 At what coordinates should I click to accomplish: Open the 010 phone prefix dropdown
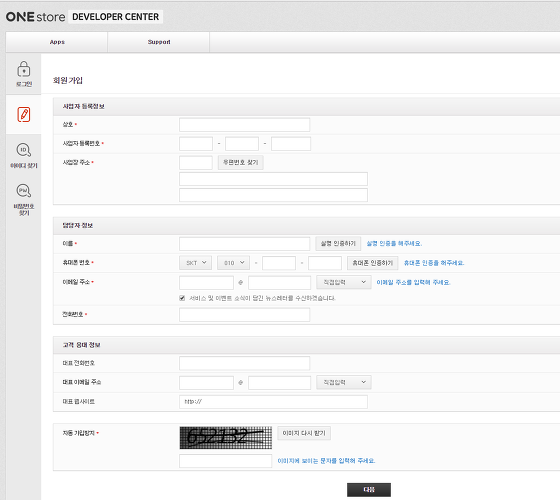tap(234, 263)
